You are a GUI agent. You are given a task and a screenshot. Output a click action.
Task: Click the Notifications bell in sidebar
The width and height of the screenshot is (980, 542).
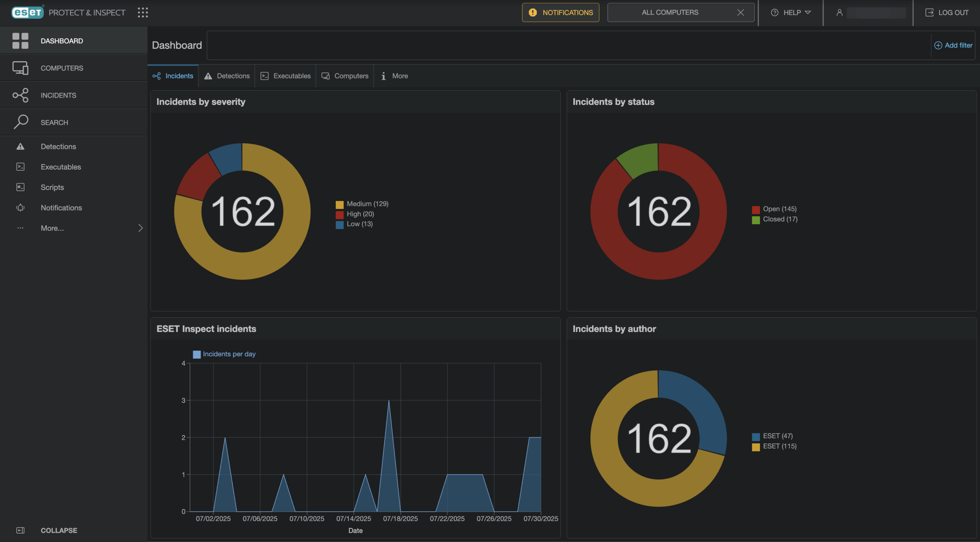20,207
